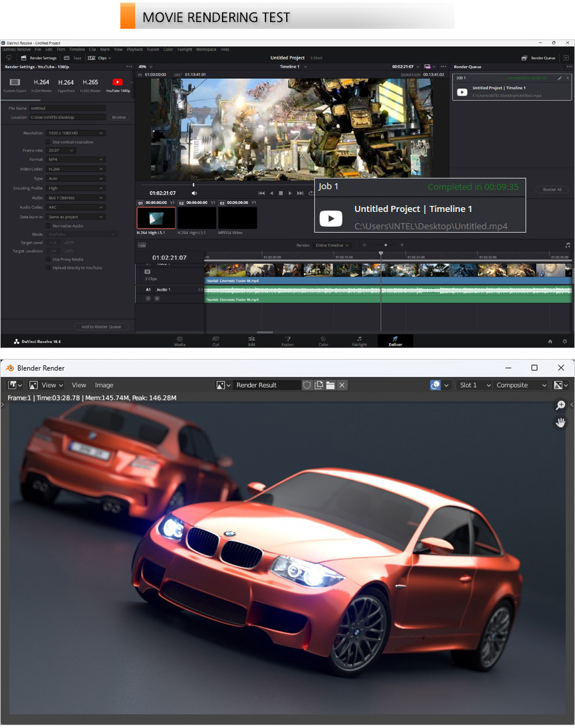
Task: Open the Cut page
Action: point(215,341)
